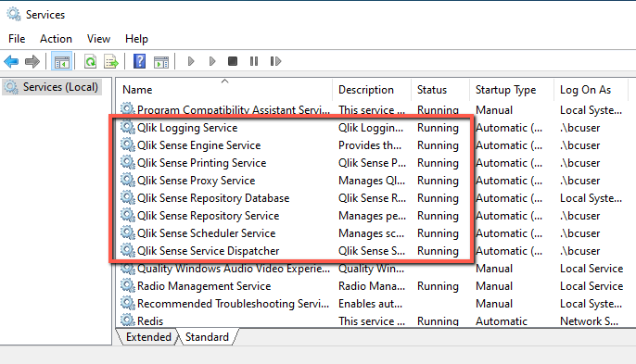Image resolution: width=636 pixels, height=364 pixels.
Task: Click the Forward arrow toolbar icon
Action: click(32, 62)
